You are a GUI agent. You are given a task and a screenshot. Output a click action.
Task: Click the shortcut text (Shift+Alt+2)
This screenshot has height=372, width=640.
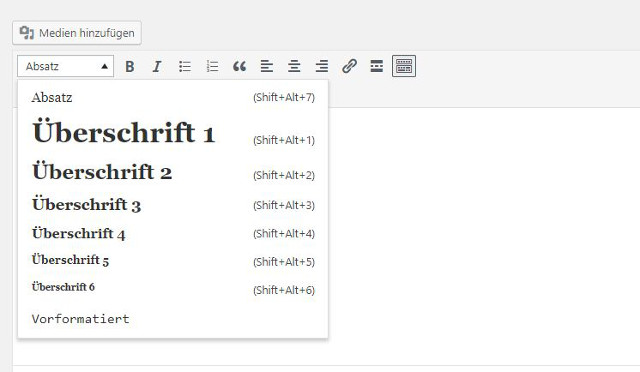(284, 176)
